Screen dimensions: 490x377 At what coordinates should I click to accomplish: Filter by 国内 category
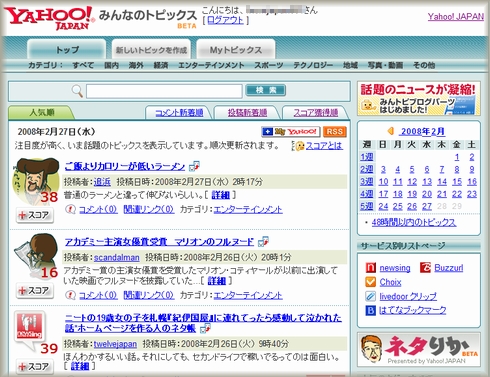point(111,65)
